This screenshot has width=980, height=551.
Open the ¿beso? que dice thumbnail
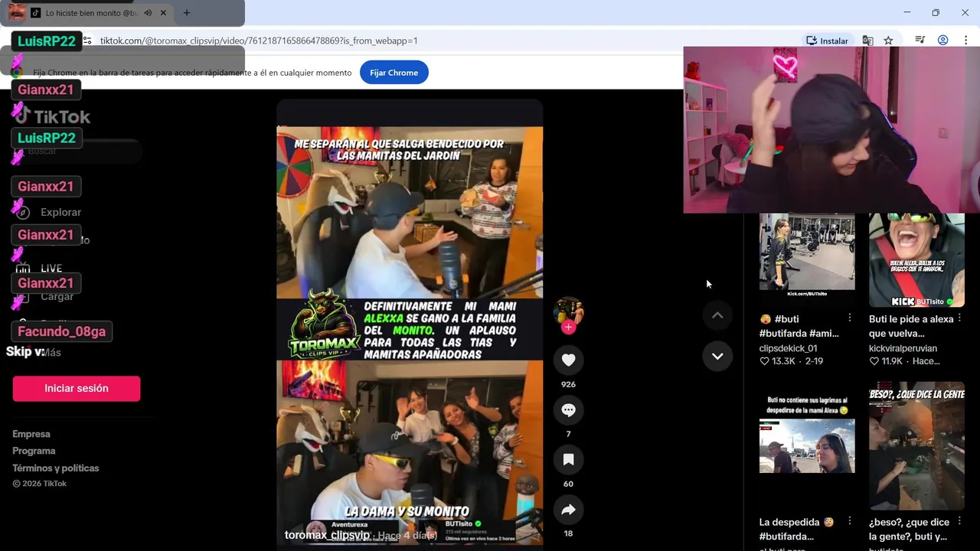pyautogui.click(x=916, y=446)
